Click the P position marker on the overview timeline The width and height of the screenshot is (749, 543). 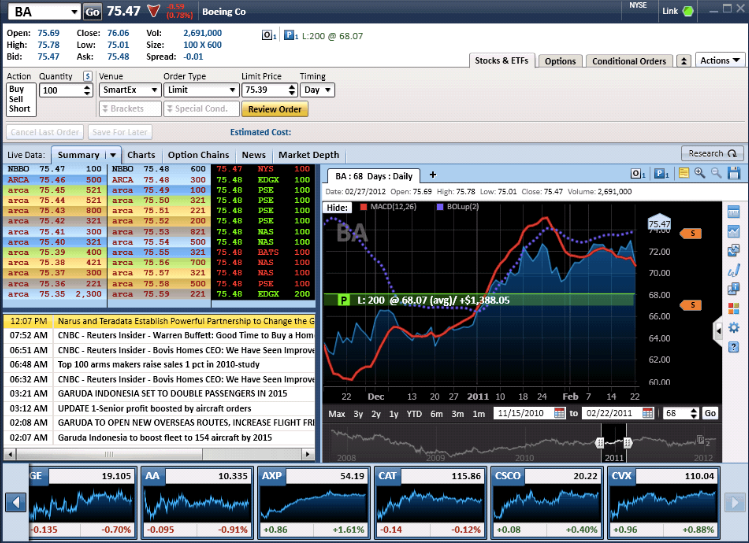pyautogui.click(x=703, y=440)
